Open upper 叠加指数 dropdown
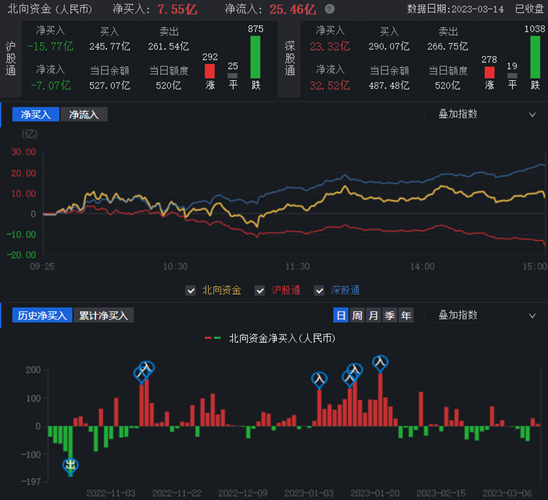 click(x=484, y=115)
